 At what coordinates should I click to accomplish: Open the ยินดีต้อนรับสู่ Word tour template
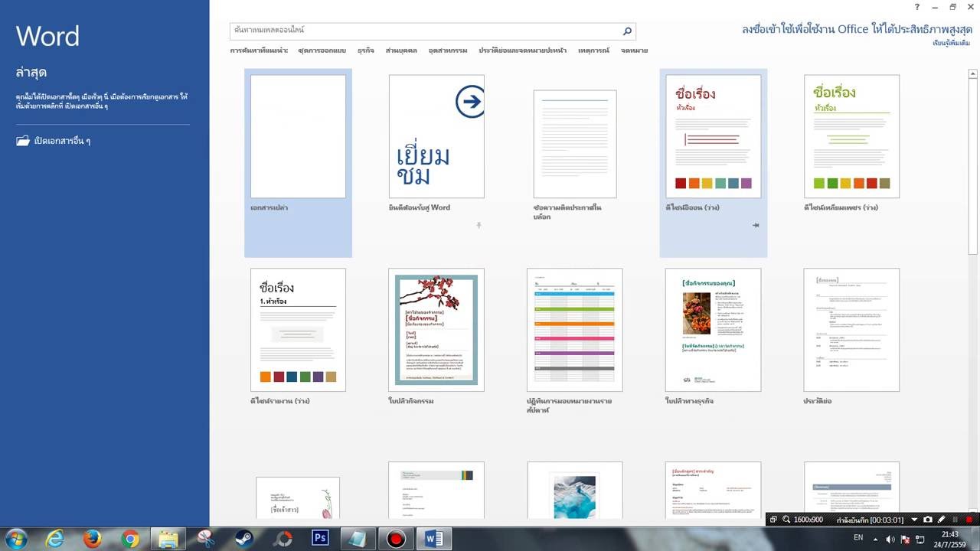point(436,136)
